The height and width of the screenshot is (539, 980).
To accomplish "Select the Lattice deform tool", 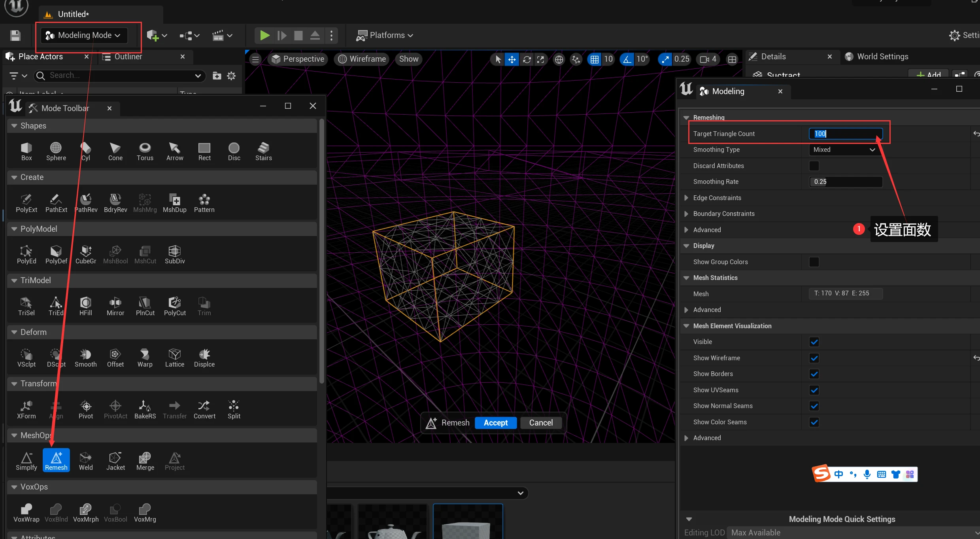I will click(x=174, y=357).
